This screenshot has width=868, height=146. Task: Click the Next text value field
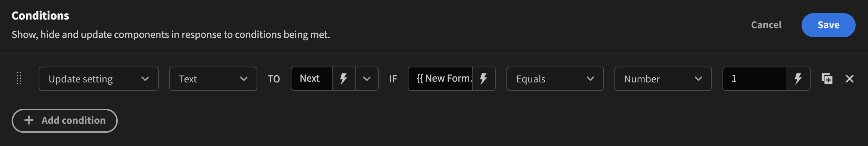tap(312, 79)
